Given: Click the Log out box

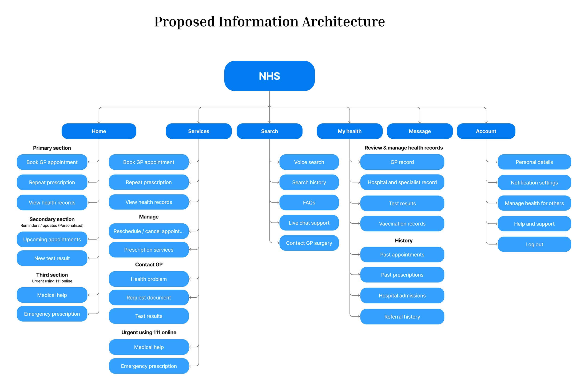Looking at the screenshot, I should (534, 244).
